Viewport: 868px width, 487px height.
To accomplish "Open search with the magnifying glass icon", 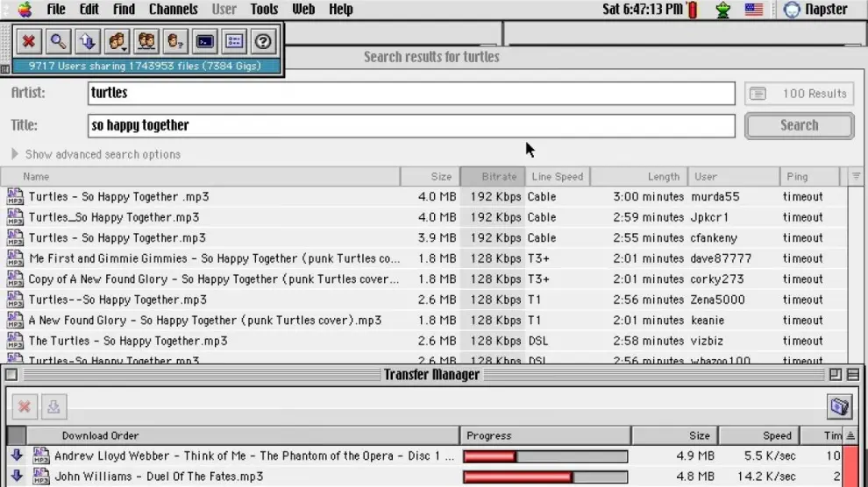I will click(58, 41).
